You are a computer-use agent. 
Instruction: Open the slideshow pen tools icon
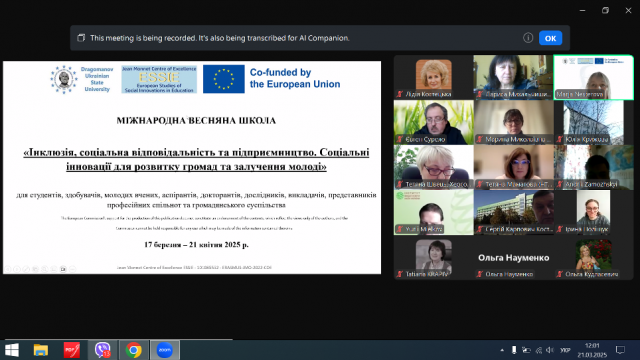tap(26, 269)
